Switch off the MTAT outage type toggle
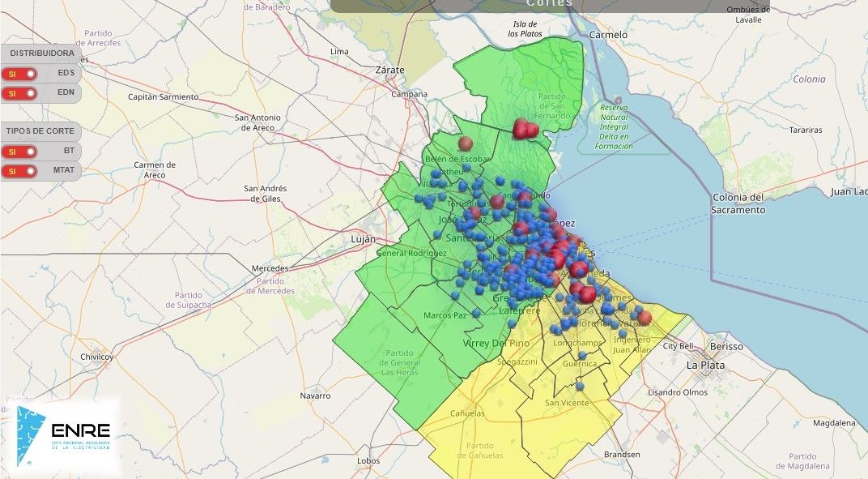The image size is (868, 479). (19, 171)
